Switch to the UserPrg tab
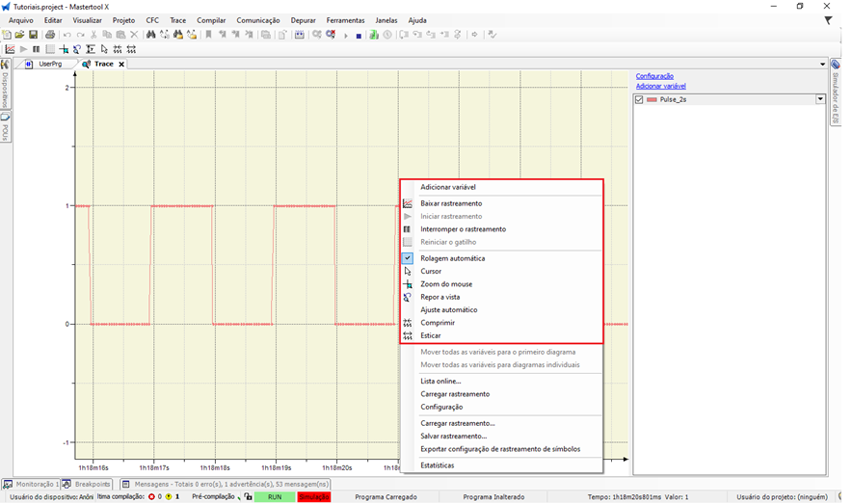 [50, 64]
